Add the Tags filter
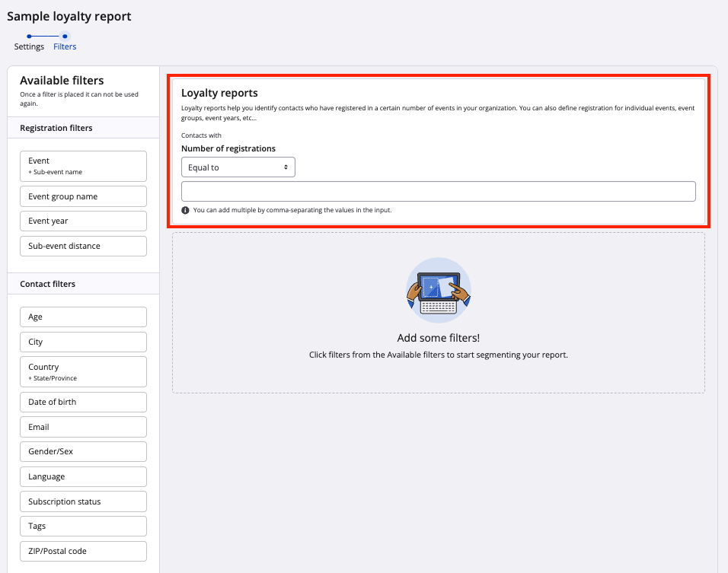Image resolution: width=728 pixels, height=573 pixels. point(83,527)
